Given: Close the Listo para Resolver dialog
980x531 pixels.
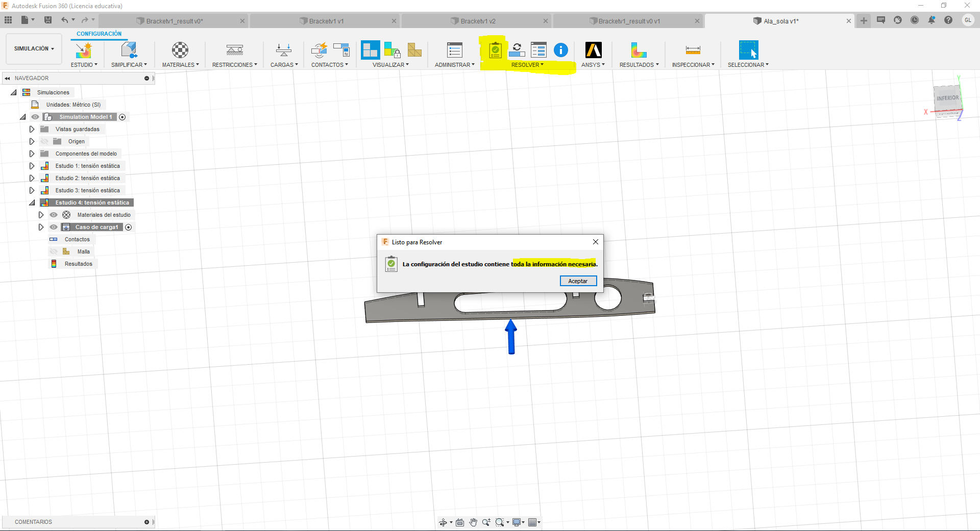Looking at the screenshot, I should coord(595,242).
